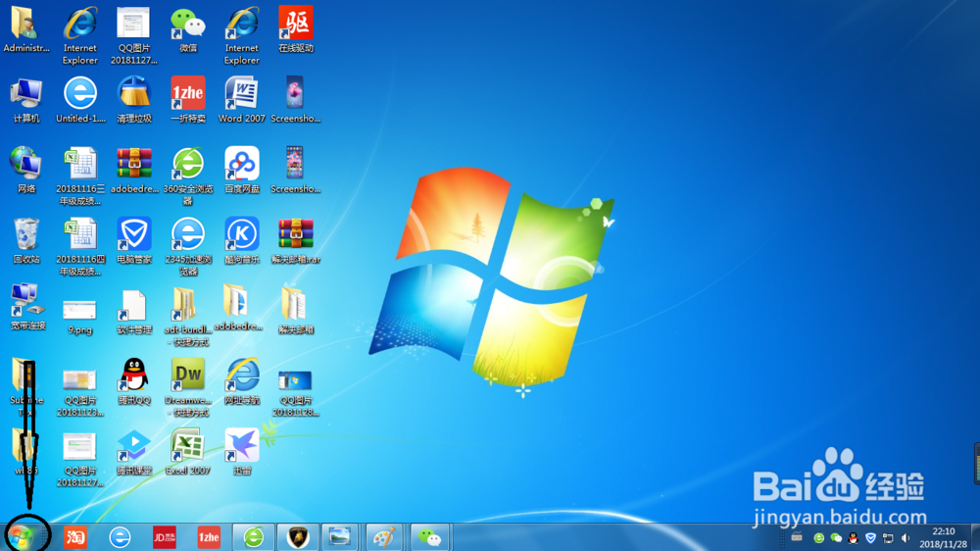
Task: Open the Administr... user folder on desktop
Action: [26, 29]
